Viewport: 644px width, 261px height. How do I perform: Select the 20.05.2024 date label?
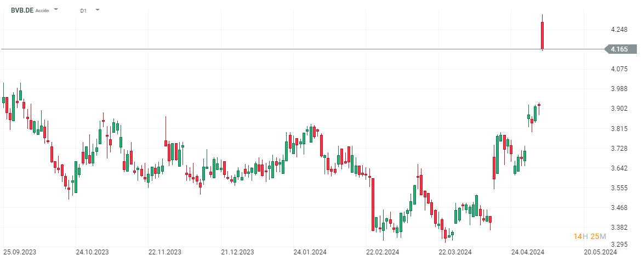600,252
